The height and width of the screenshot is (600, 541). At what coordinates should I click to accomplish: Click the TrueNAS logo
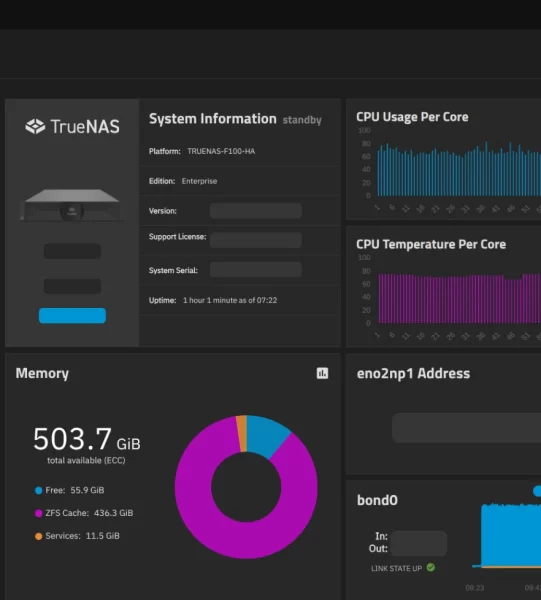[x=72, y=127]
